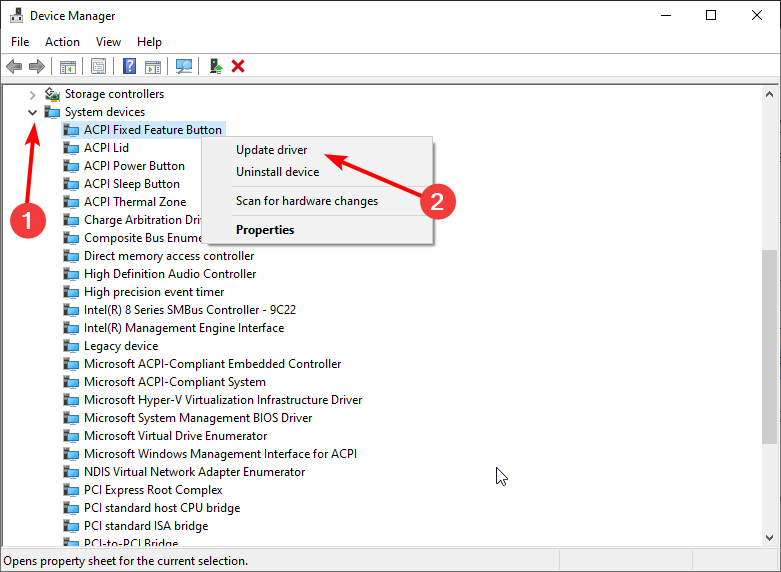Click the scrollbar up arrow
Viewport: 781px width, 572px height.
pyautogui.click(x=770, y=94)
